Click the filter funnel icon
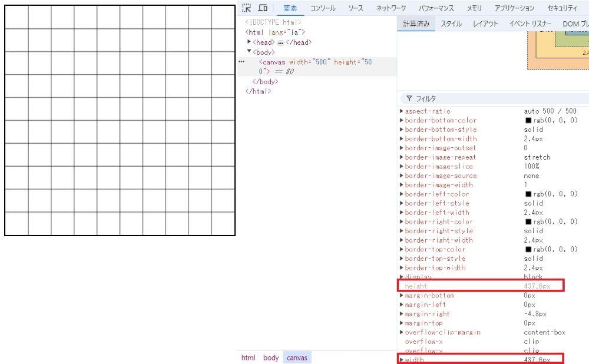The image size is (589, 364). [409, 98]
